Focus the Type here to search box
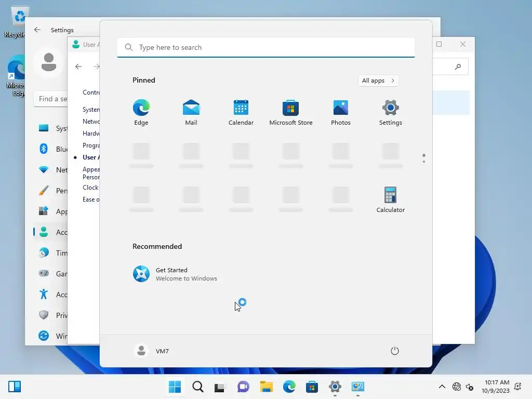Image resolution: width=532 pixels, height=399 pixels. 265,47
